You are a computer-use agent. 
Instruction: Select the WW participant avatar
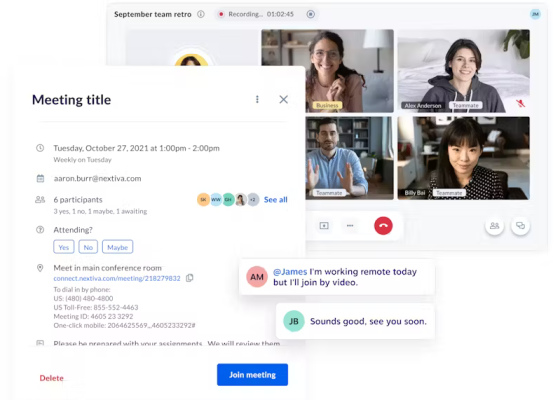tap(216, 200)
